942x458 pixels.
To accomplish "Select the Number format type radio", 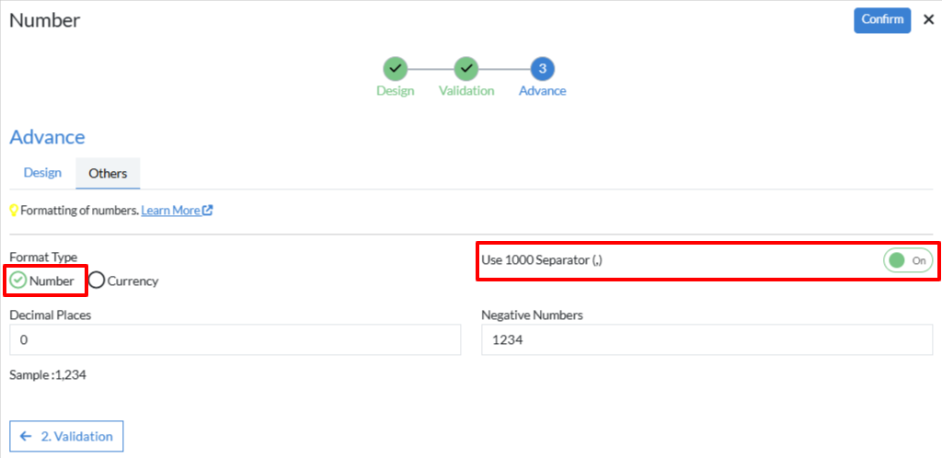I will coord(18,281).
